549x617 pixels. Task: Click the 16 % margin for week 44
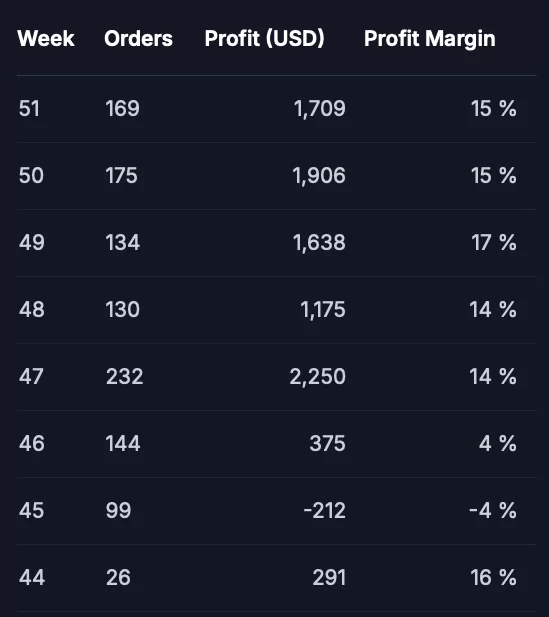[x=494, y=577]
